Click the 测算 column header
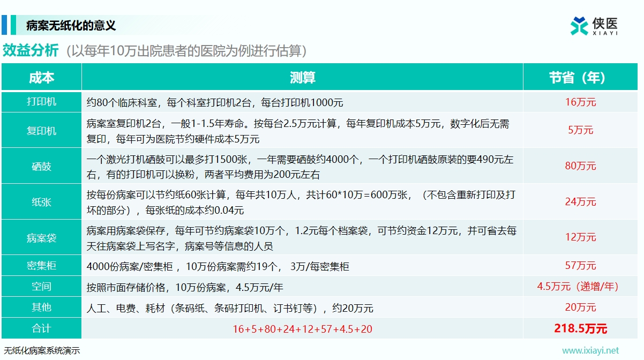The height and width of the screenshot is (360, 644). coord(302,77)
